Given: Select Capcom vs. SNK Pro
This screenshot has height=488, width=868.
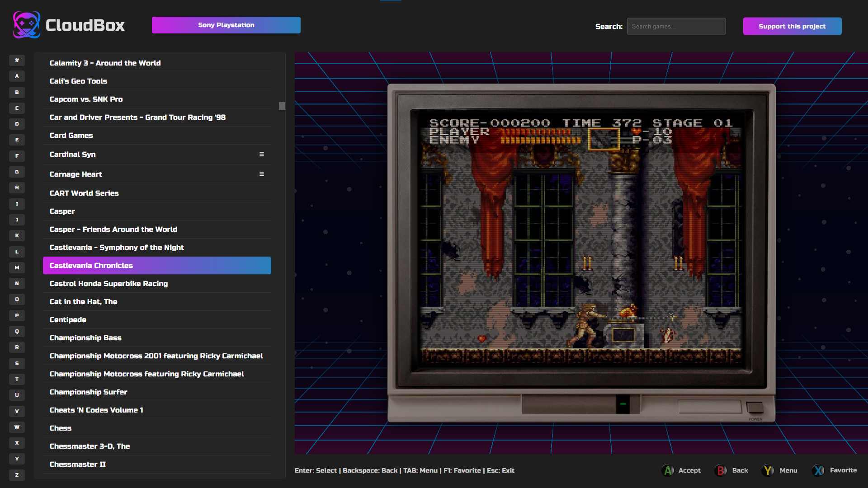Looking at the screenshot, I should pyautogui.click(x=157, y=99).
